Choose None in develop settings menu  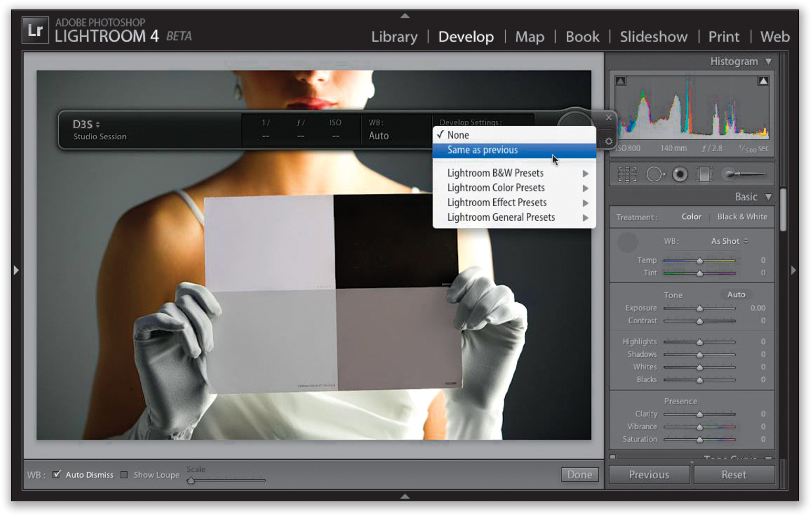click(514, 135)
